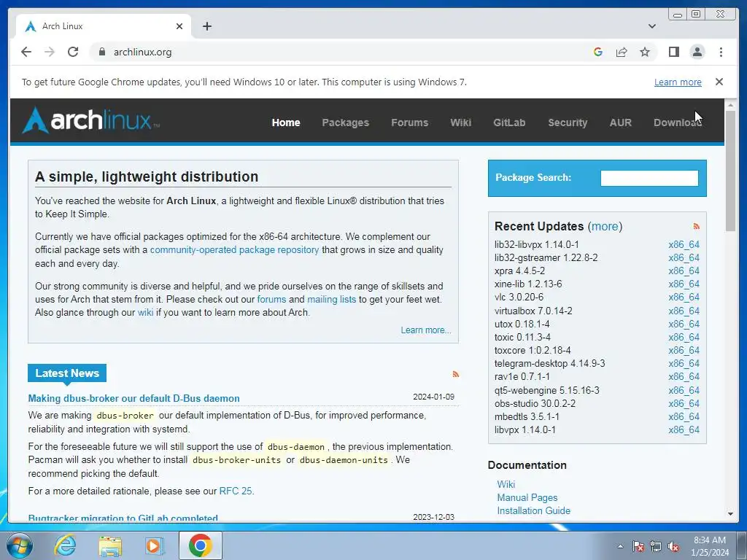Open the mailing lists link
The height and width of the screenshot is (560, 747).
point(332,300)
